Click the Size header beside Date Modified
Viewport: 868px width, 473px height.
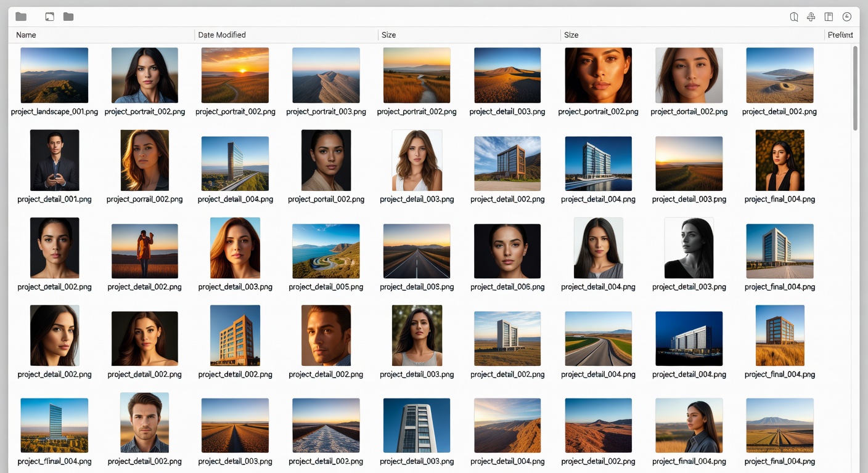[388, 35]
